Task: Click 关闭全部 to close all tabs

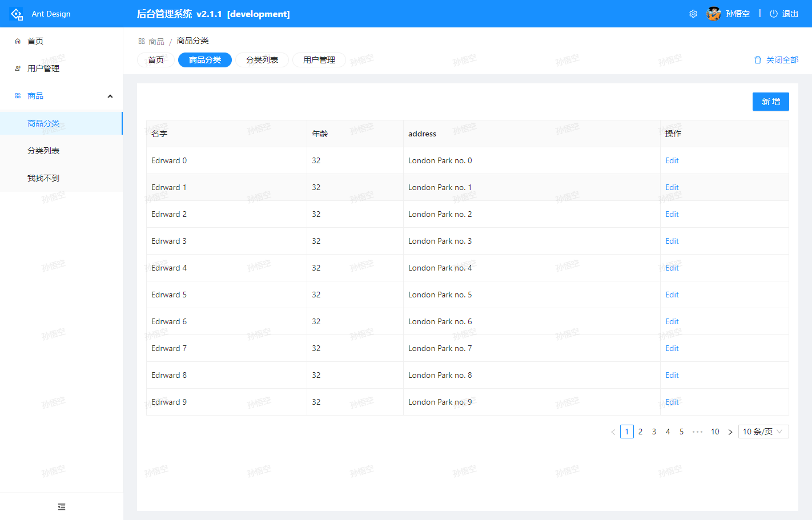Action: [x=782, y=60]
